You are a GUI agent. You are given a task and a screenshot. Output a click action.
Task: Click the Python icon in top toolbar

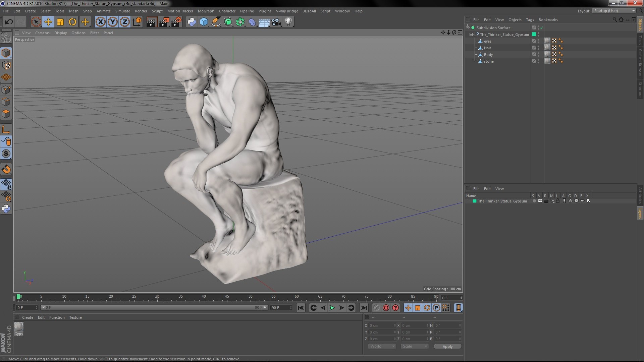[192, 22]
